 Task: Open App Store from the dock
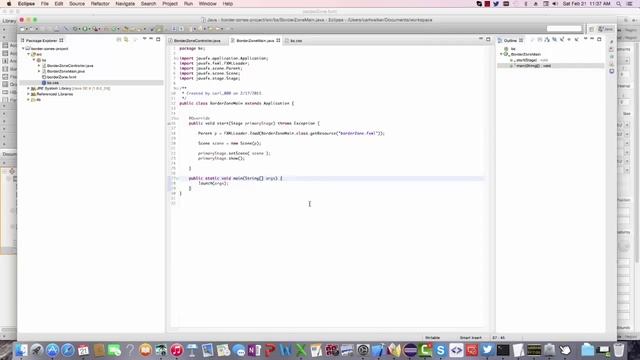[x=52, y=350]
